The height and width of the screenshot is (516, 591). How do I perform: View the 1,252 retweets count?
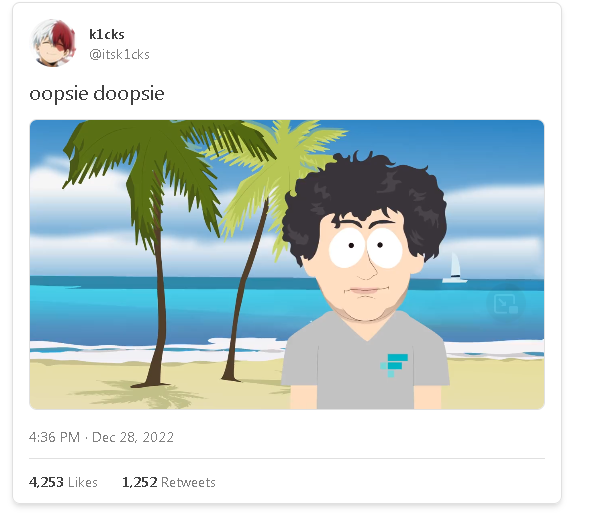pos(139,482)
